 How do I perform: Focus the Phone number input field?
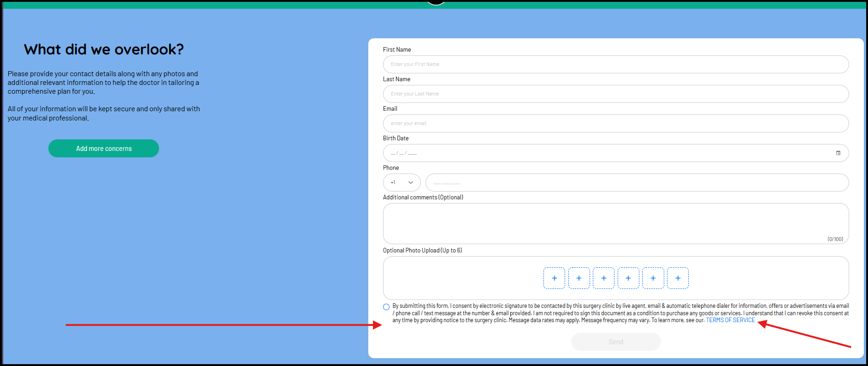pos(637,183)
